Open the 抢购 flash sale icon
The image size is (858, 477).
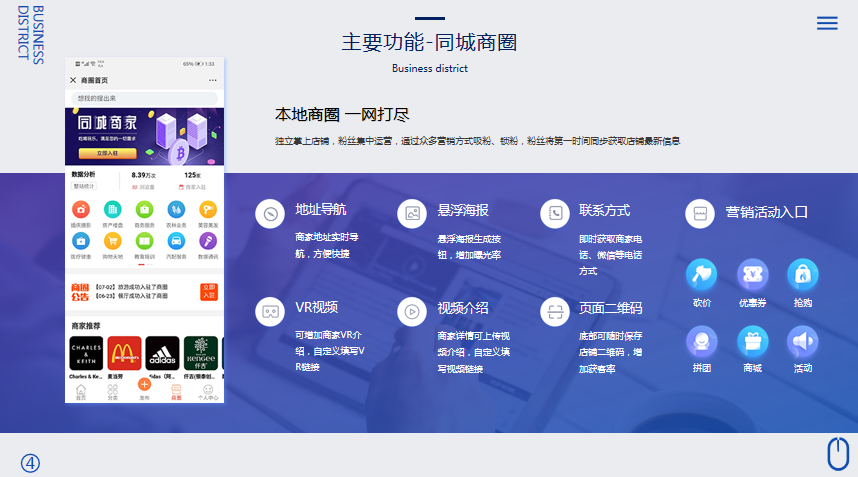pos(803,275)
